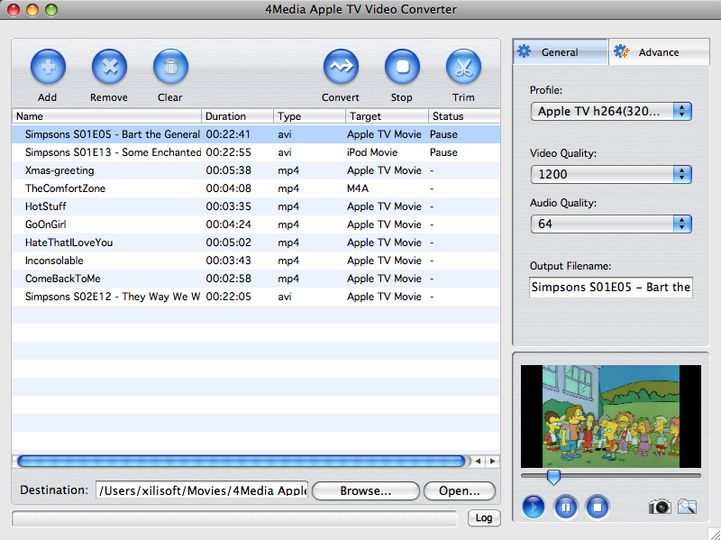This screenshot has width=721, height=540.
Task: Select 'Simpsons S01E13 - Some Enchanted' row
Action: coord(256,152)
